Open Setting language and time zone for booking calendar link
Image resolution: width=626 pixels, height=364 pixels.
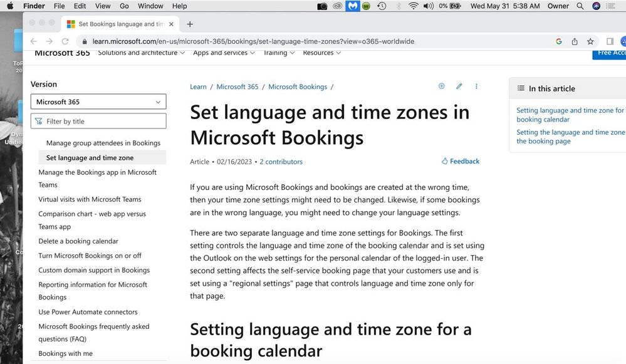click(x=570, y=115)
